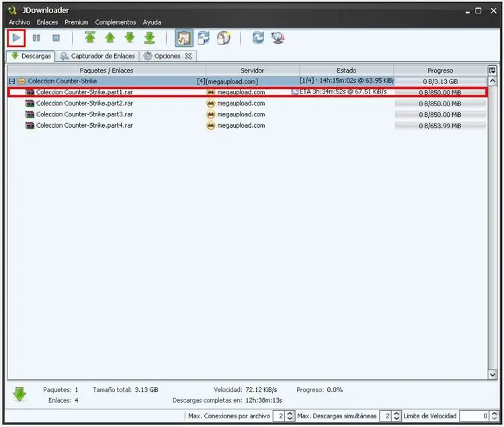Click the scrollbar down arrow in downloads list

[x=493, y=375]
